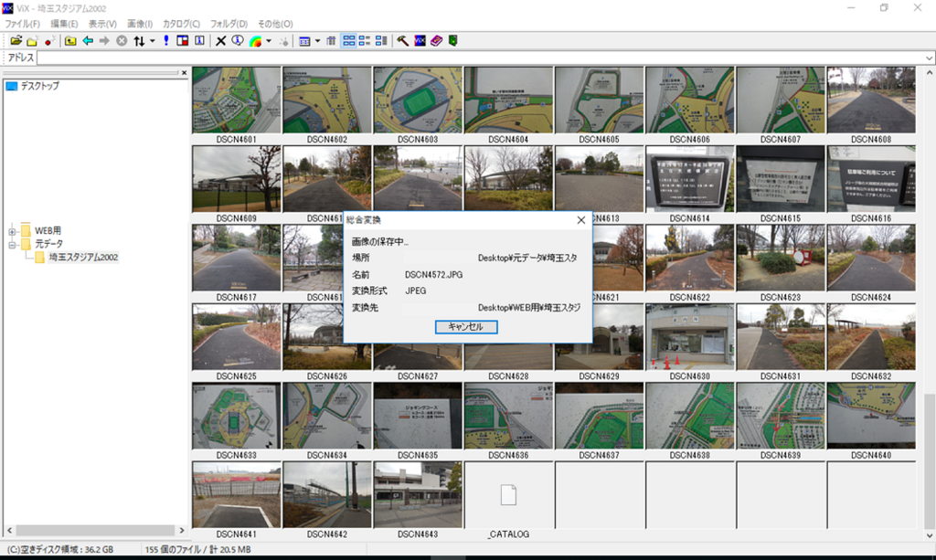Open settings with the hammer icon
Screen dimensions: 936x560
[x=402, y=40]
